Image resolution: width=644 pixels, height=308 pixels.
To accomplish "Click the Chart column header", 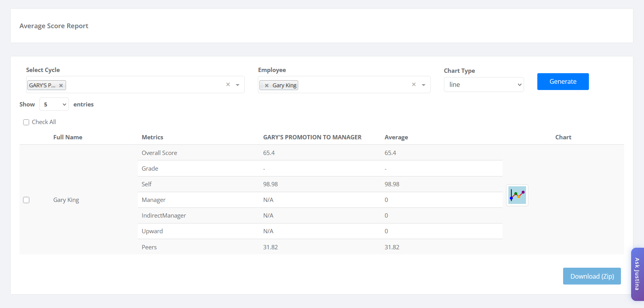I will 563,137.
